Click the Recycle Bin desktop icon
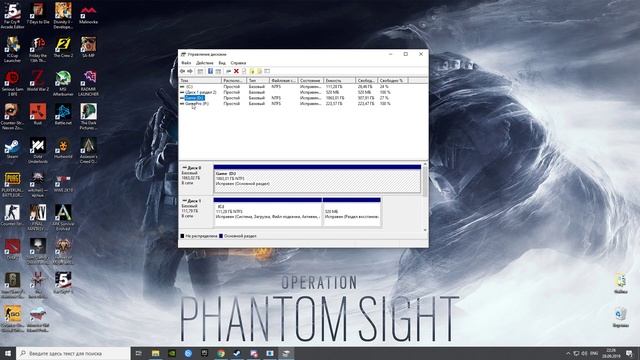 pos(620,317)
